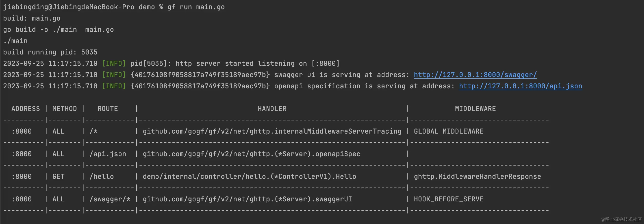Click the /swagger/* route cell
The width and height of the screenshot is (644, 224).
tap(110, 199)
